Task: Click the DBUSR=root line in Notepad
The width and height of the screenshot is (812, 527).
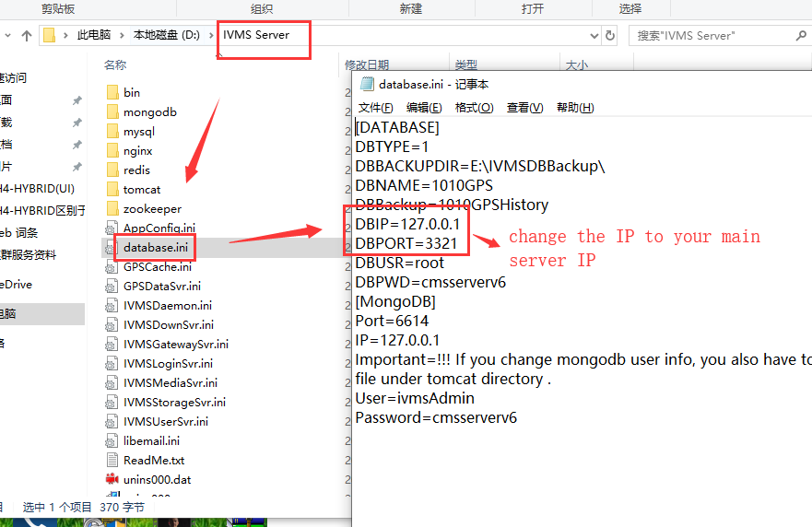Action: [x=400, y=263]
